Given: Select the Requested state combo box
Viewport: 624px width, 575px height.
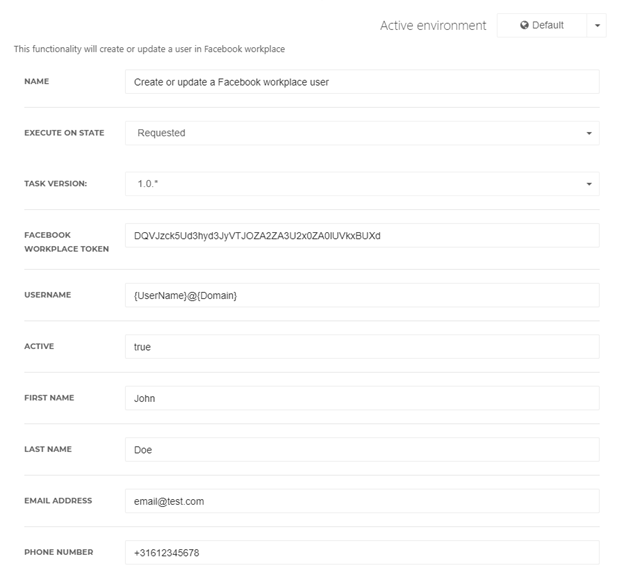Looking at the screenshot, I should [362, 133].
